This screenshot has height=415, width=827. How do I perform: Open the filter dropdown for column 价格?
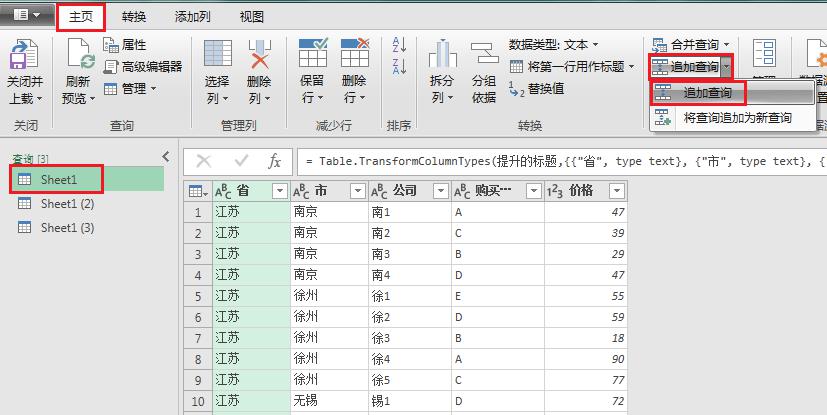tap(617, 191)
